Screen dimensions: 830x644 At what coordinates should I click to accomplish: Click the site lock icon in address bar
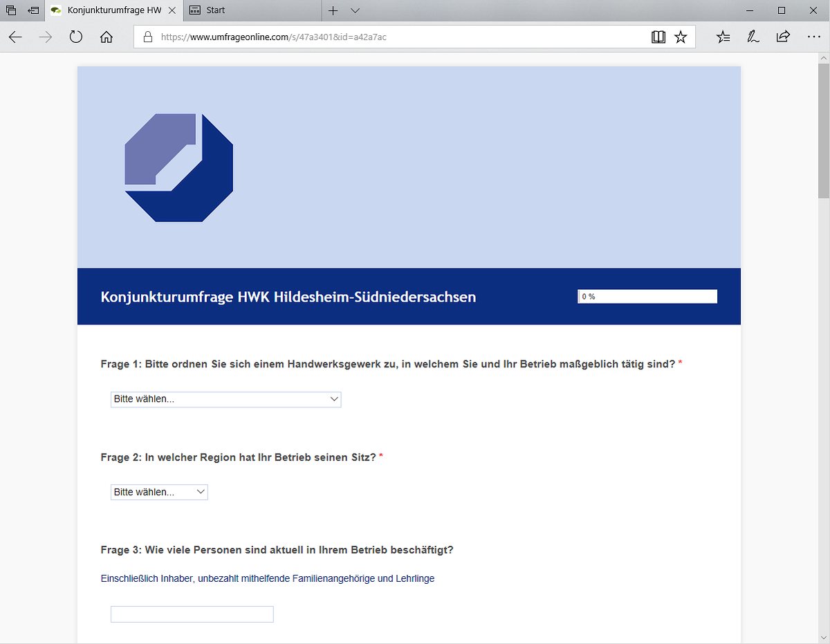pos(147,37)
